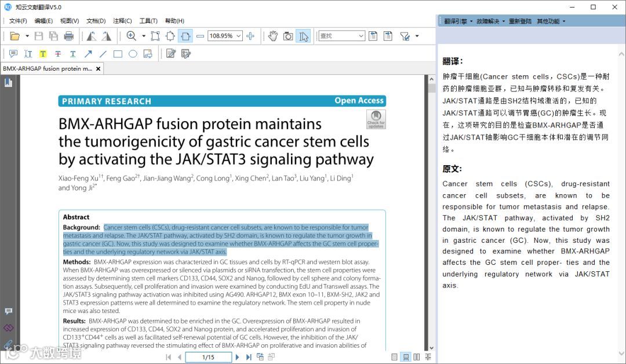Image resolution: width=626 pixels, height=364 pixels.
Task: Select the yellow highlight text tool
Action: pyautogui.click(x=43, y=53)
